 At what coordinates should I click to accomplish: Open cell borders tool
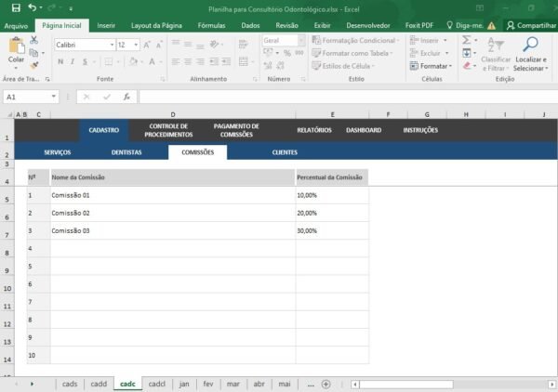(x=109, y=62)
